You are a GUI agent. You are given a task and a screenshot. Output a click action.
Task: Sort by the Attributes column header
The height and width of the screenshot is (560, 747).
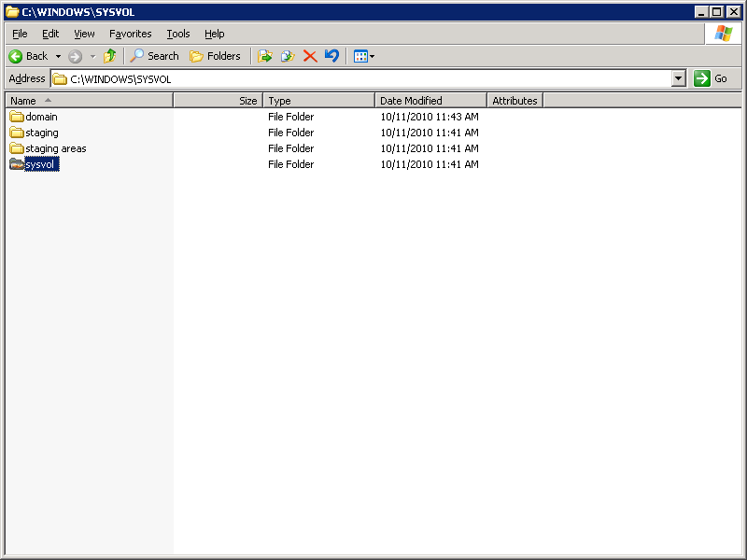click(515, 101)
